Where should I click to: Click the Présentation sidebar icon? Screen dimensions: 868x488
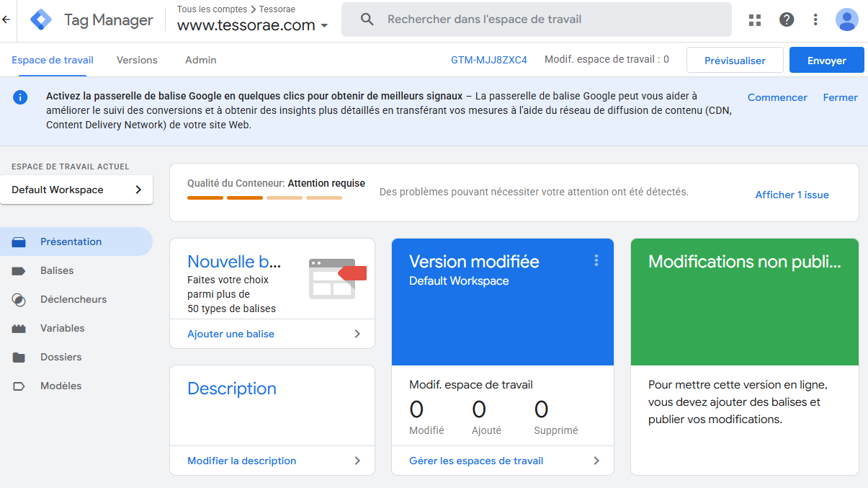point(19,242)
